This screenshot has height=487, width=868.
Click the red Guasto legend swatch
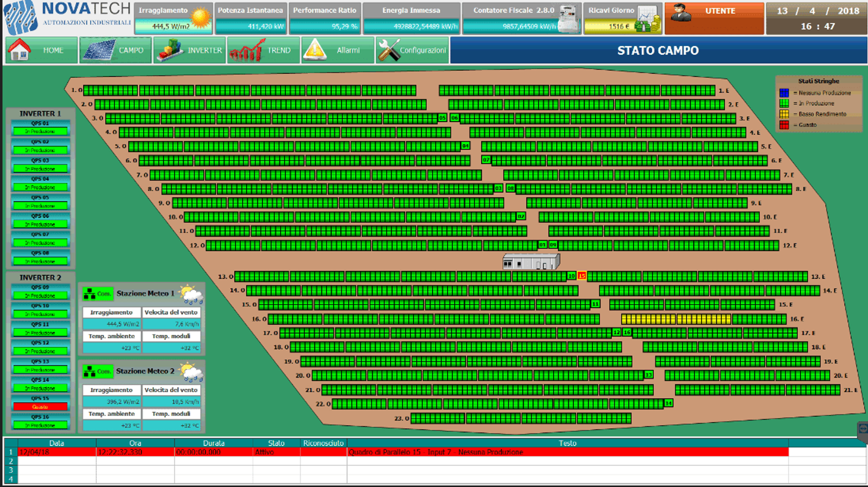784,125
